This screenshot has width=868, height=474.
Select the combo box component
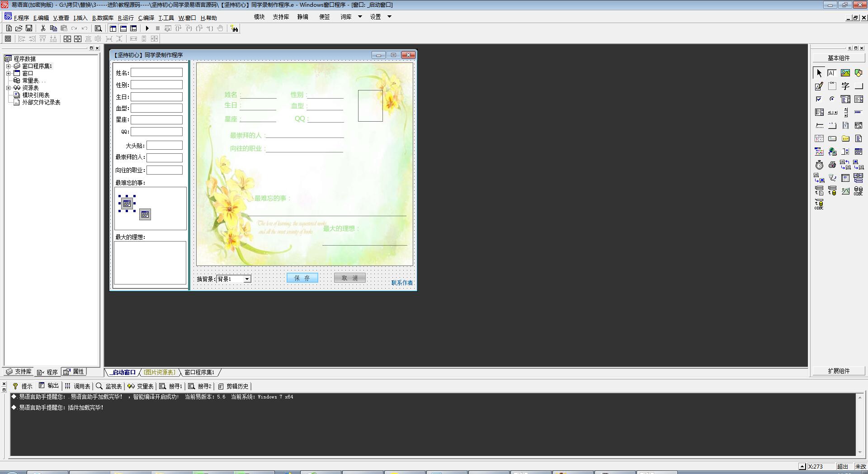(x=845, y=99)
